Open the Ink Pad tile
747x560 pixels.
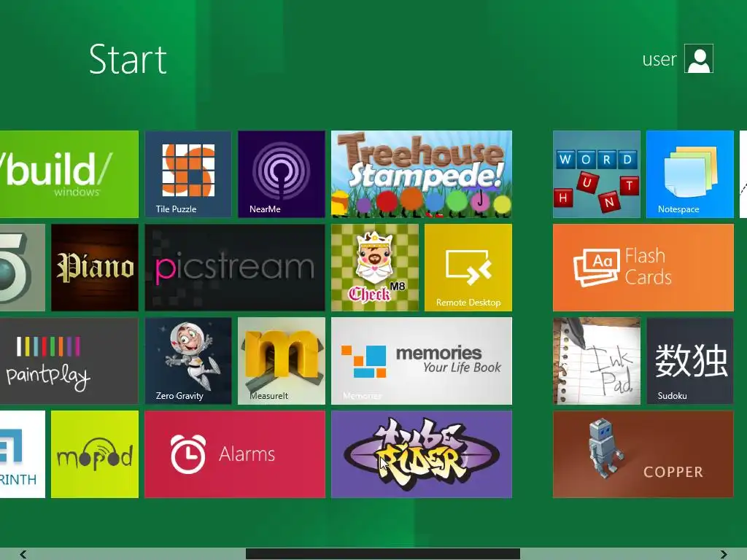point(597,361)
